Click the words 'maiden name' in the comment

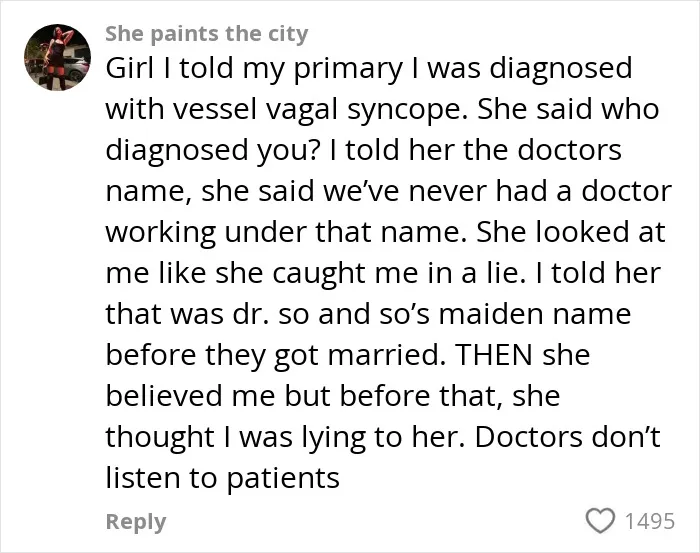point(535,314)
